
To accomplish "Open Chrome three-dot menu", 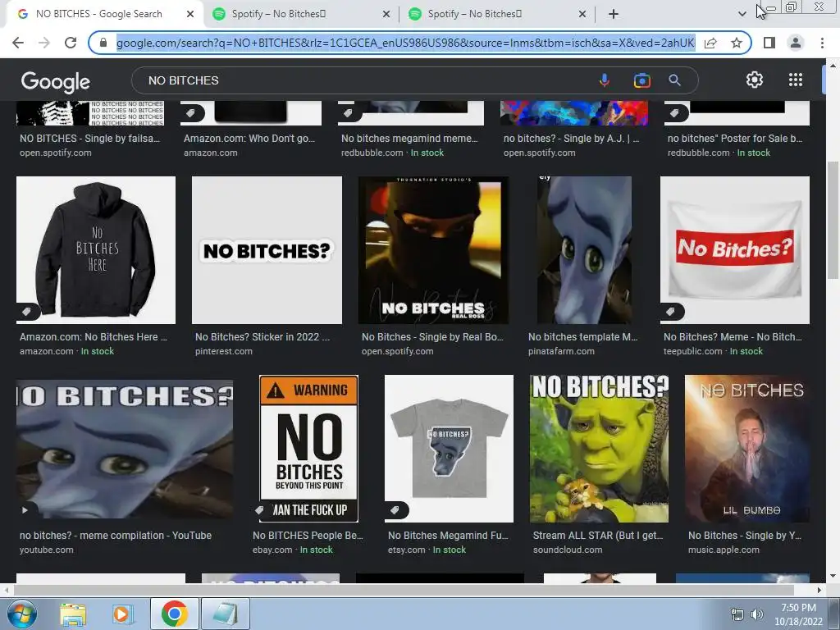I will click(x=822, y=43).
